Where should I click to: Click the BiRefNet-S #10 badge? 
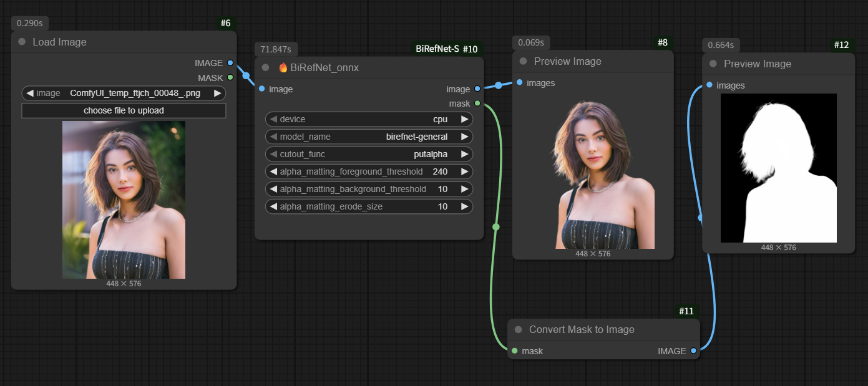pos(447,49)
